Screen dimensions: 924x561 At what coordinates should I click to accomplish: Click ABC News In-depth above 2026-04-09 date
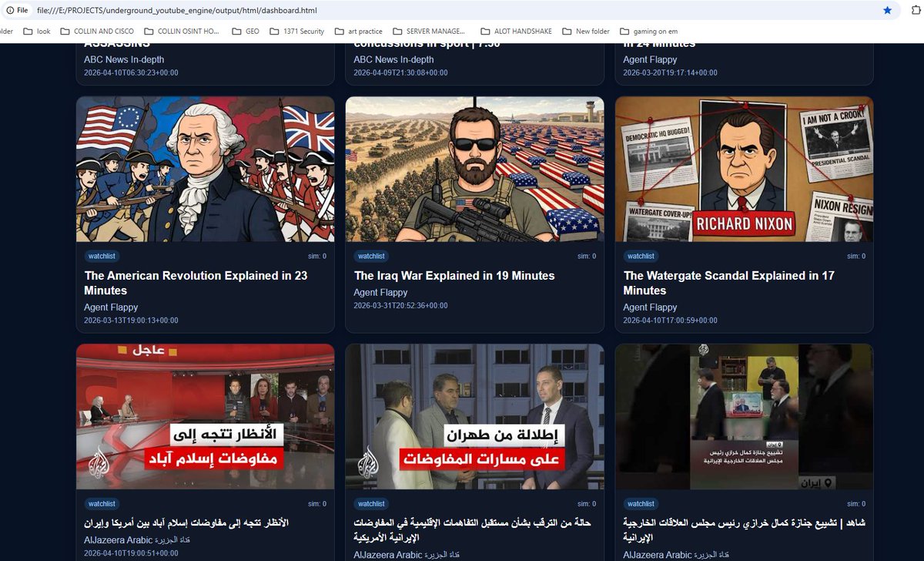coord(393,60)
